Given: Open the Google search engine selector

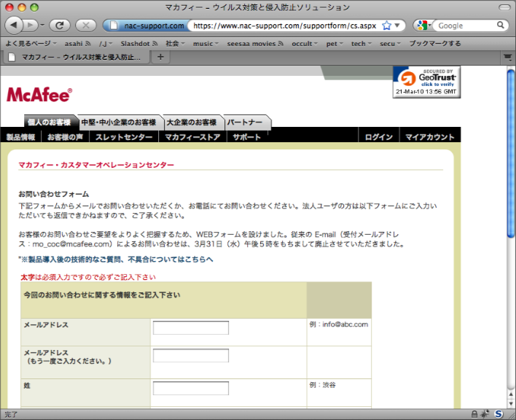Looking at the screenshot, I should click(x=424, y=26).
